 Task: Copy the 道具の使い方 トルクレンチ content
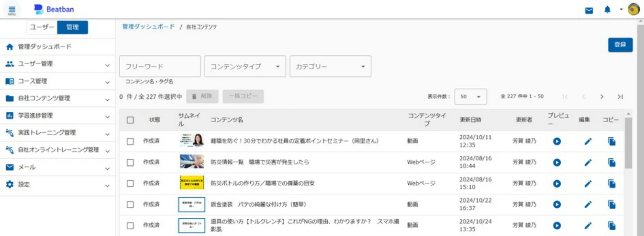612,226
